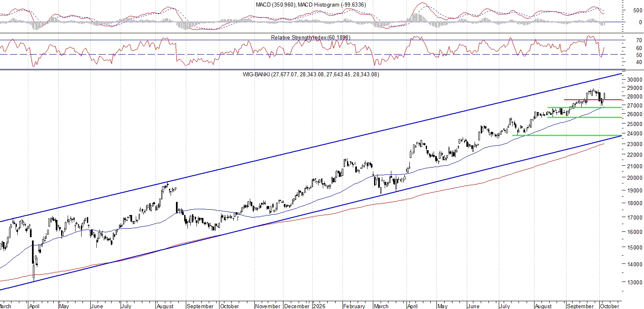Click the 28000 price axis label
Image resolution: width=644 pixels, height=309 pixels.
coord(635,97)
